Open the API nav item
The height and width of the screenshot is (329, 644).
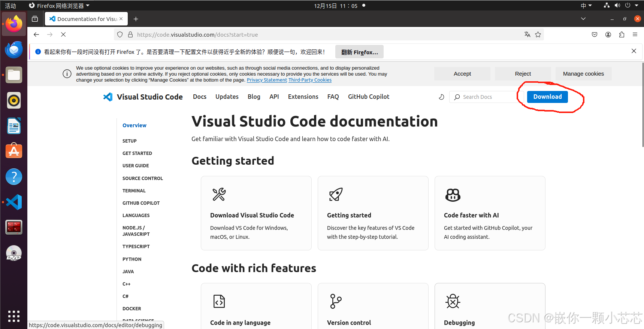click(x=274, y=97)
